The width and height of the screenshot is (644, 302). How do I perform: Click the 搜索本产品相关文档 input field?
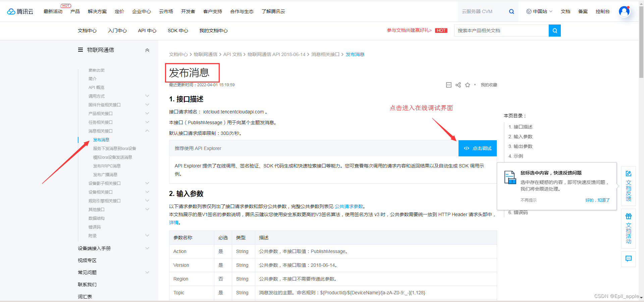coord(501,31)
